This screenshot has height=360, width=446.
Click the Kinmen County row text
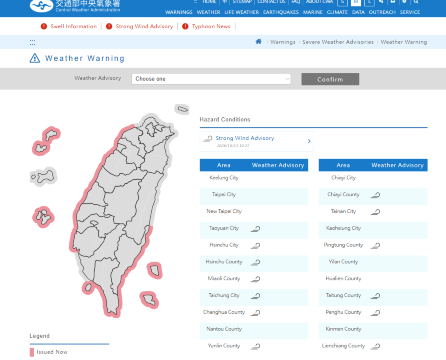pyautogui.click(x=343, y=329)
